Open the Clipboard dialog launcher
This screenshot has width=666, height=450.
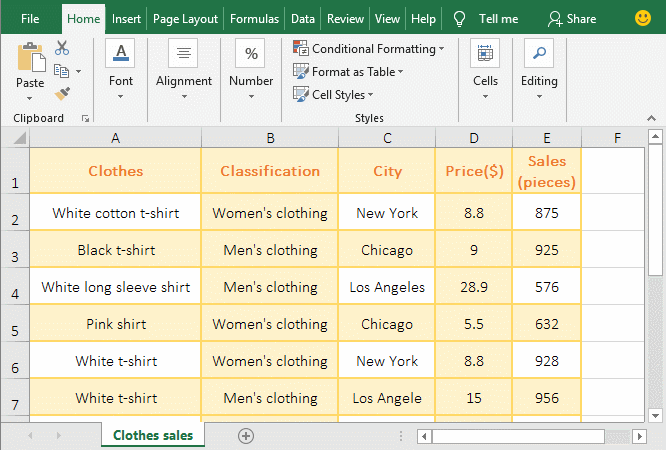85,118
